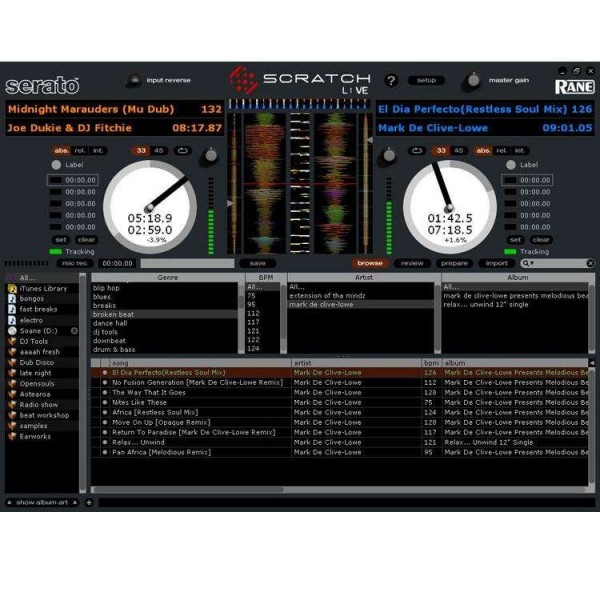
Task: Select broken beat genre
Action: coord(165,315)
